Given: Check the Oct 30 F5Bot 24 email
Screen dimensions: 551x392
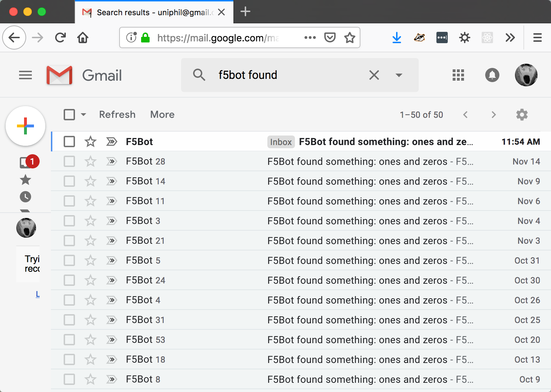Looking at the screenshot, I should coord(69,280).
